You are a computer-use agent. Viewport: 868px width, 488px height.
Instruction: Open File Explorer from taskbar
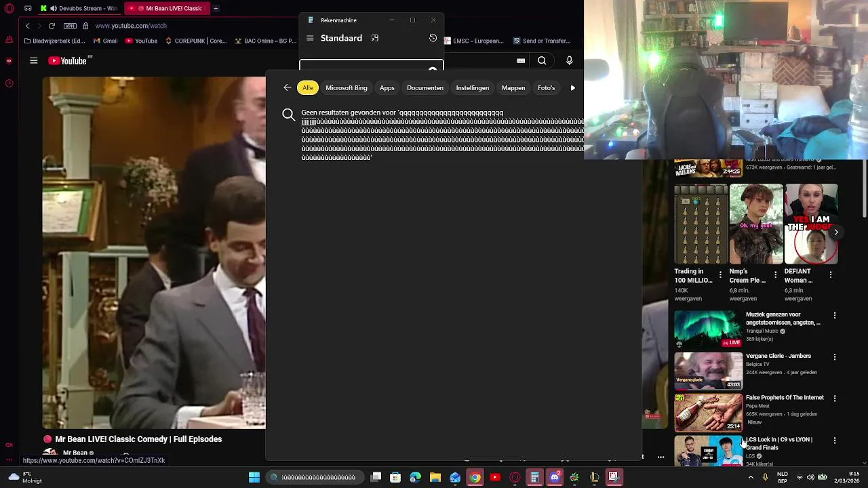[x=435, y=477]
